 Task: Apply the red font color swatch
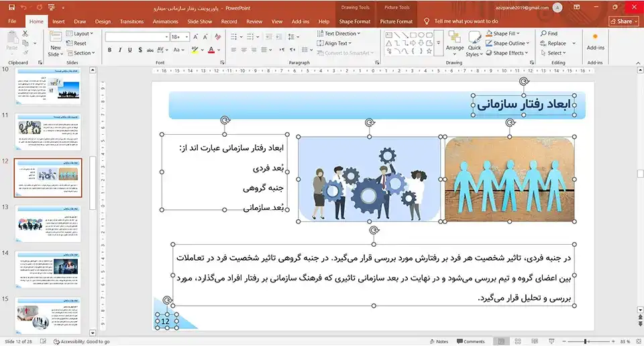(211, 50)
